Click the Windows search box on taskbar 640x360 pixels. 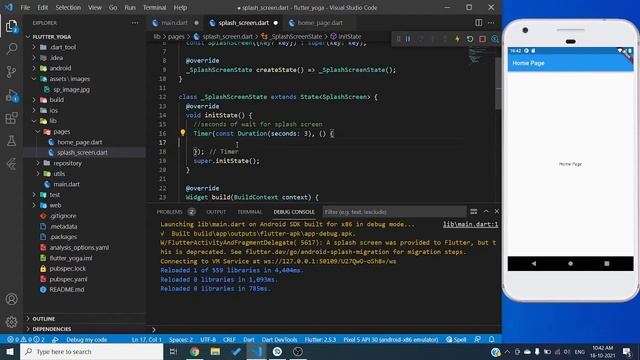pos(91,351)
